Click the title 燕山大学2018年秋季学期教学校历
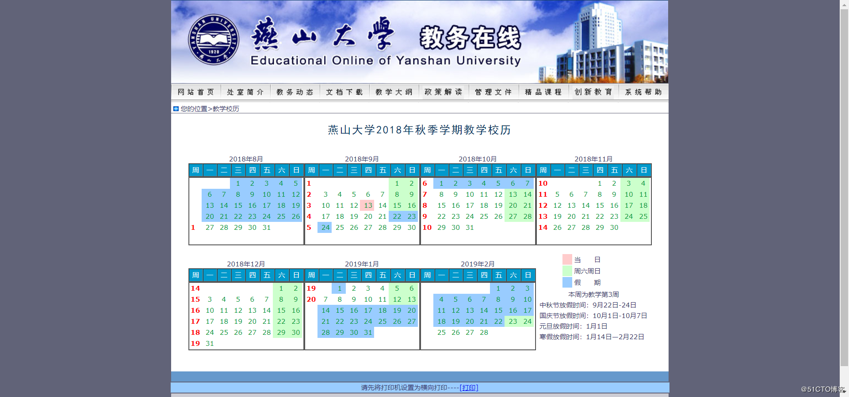The height and width of the screenshot is (397, 849). [420, 131]
